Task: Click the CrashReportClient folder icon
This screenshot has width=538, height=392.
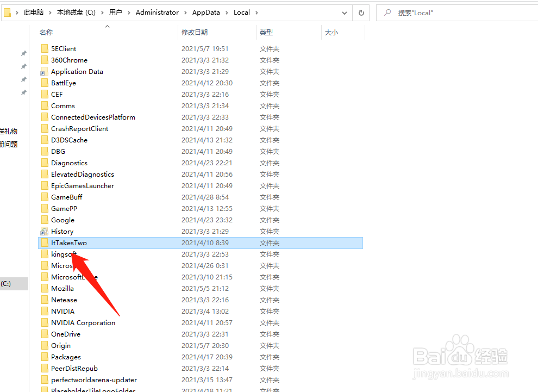Action: click(44, 128)
